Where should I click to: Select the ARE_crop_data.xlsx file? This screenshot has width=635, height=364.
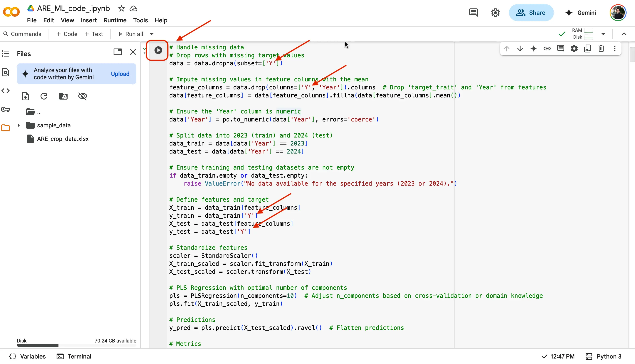pyautogui.click(x=62, y=139)
